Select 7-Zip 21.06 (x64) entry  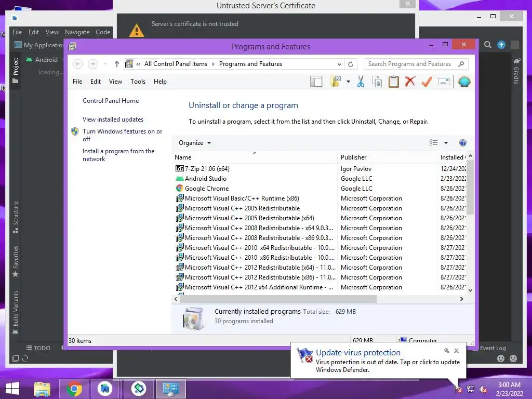(x=207, y=169)
